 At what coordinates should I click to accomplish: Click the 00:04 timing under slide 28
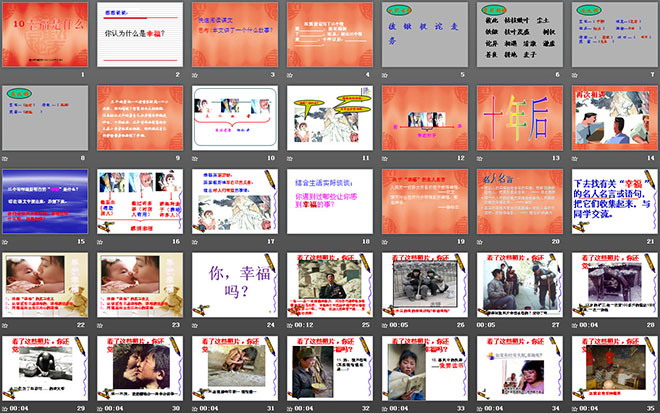[588, 325]
